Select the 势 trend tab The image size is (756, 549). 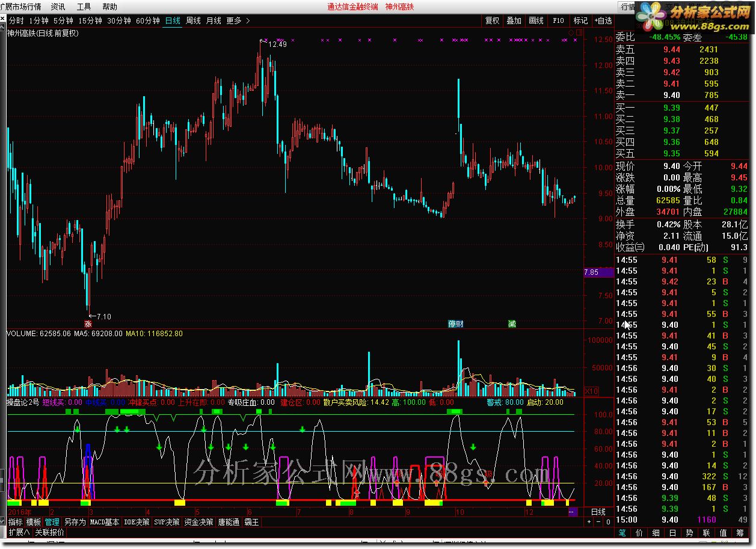(690, 533)
